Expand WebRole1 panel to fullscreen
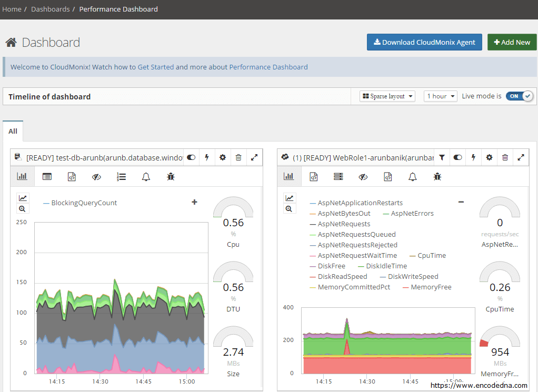538x392 pixels. [x=521, y=157]
